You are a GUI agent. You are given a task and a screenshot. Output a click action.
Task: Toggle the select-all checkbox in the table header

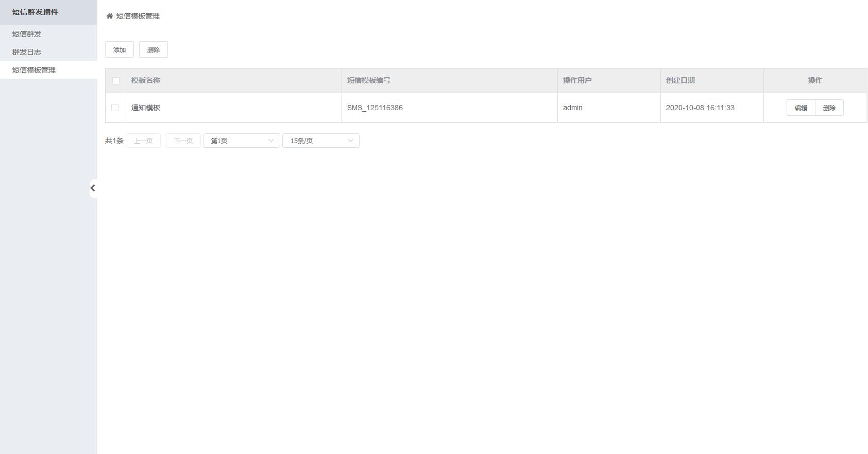(116, 81)
